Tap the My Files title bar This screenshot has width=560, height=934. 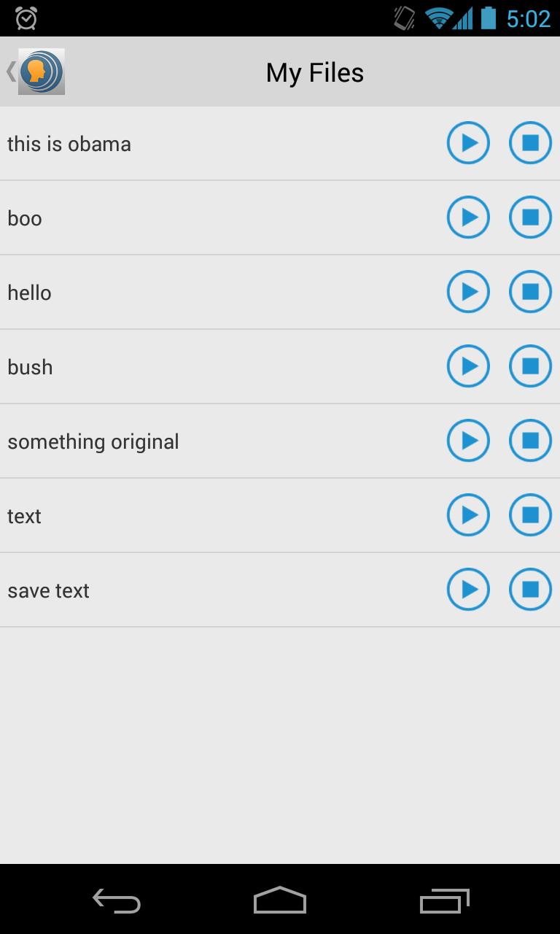point(314,71)
